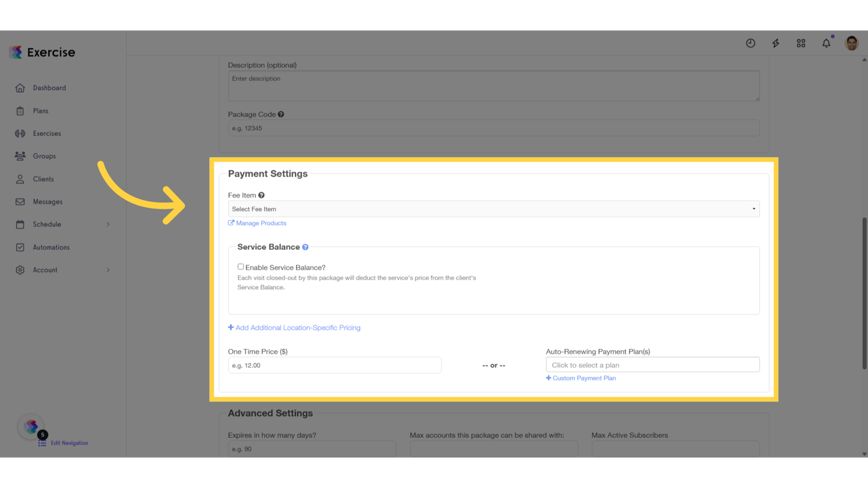Image resolution: width=868 pixels, height=488 pixels.
Task: Open the apps grid icon in the header
Action: 801,43
